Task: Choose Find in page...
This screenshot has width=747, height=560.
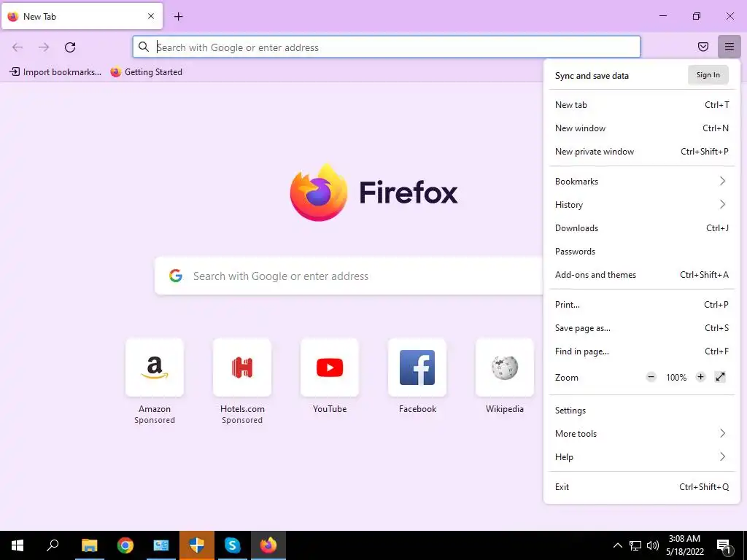Action: 642,351
